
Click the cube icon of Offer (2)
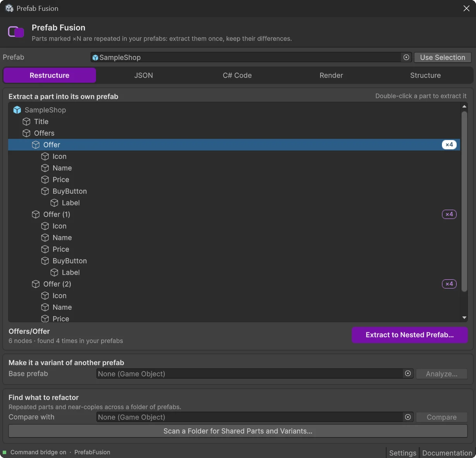[x=36, y=284]
